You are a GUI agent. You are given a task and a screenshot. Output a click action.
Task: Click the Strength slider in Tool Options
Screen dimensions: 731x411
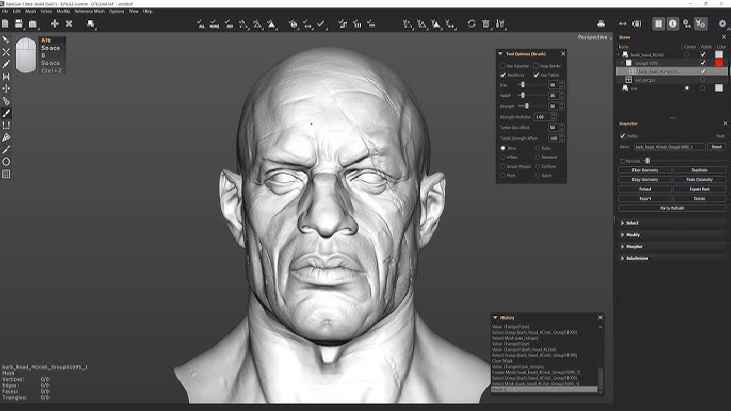click(524, 106)
